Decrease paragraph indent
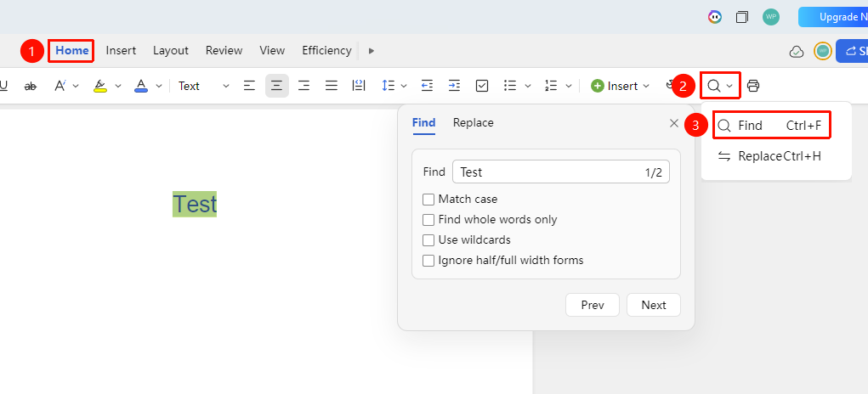The image size is (868, 394). click(427, 86)
